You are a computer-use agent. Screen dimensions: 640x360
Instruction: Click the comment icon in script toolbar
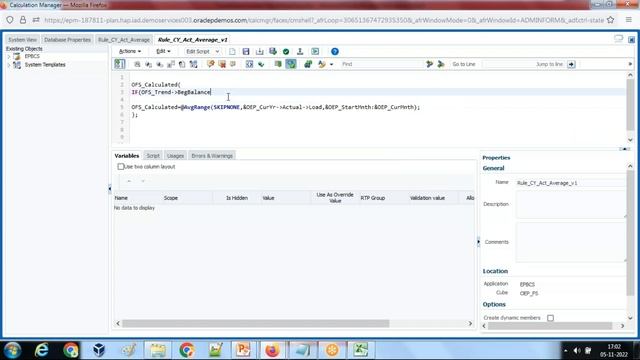(x=211, y=64)
